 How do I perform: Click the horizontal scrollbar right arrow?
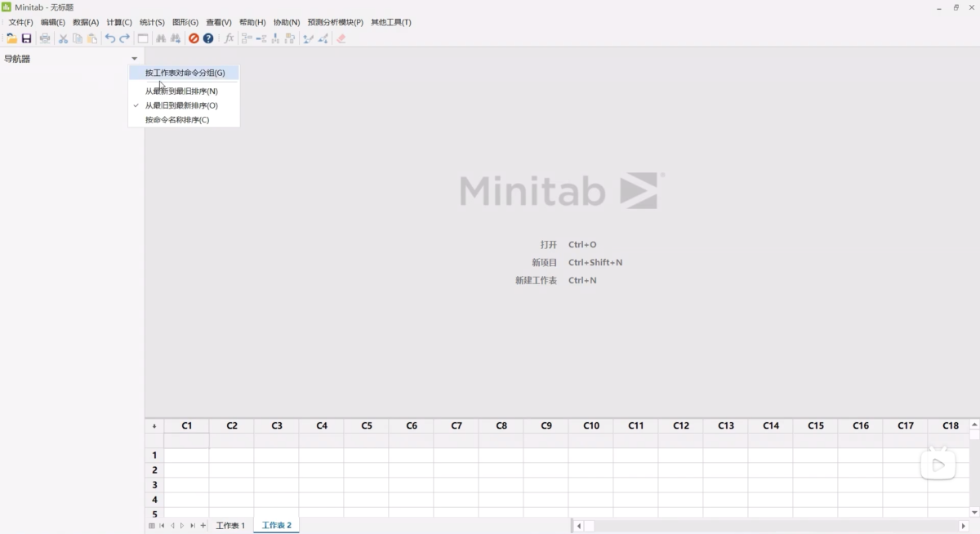(964, 526)
